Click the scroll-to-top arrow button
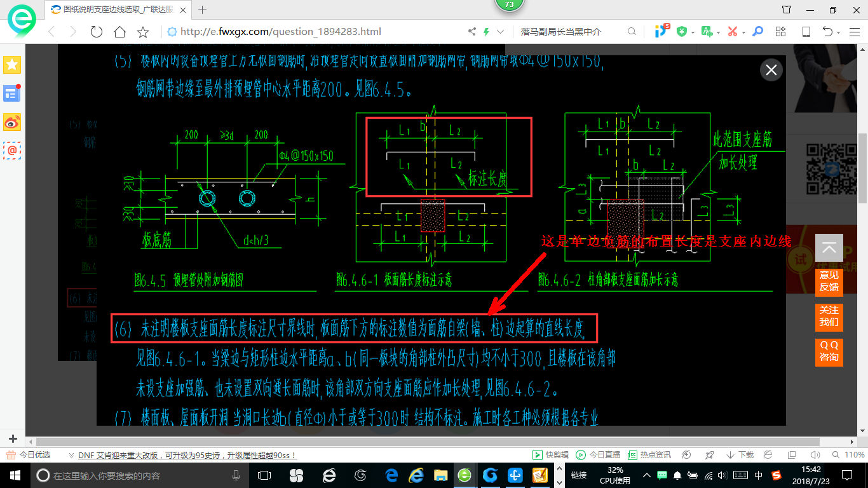 [x=829, y=248]
